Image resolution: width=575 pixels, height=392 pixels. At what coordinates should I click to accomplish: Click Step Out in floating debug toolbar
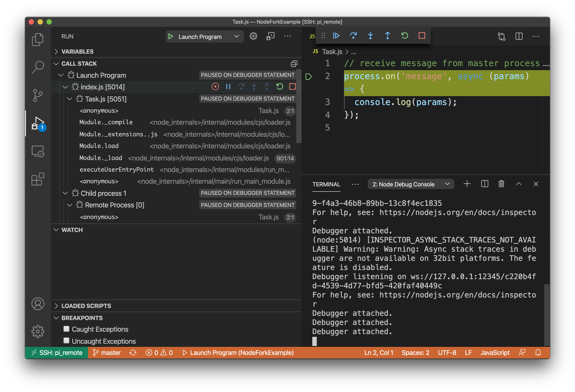point(387,36)
